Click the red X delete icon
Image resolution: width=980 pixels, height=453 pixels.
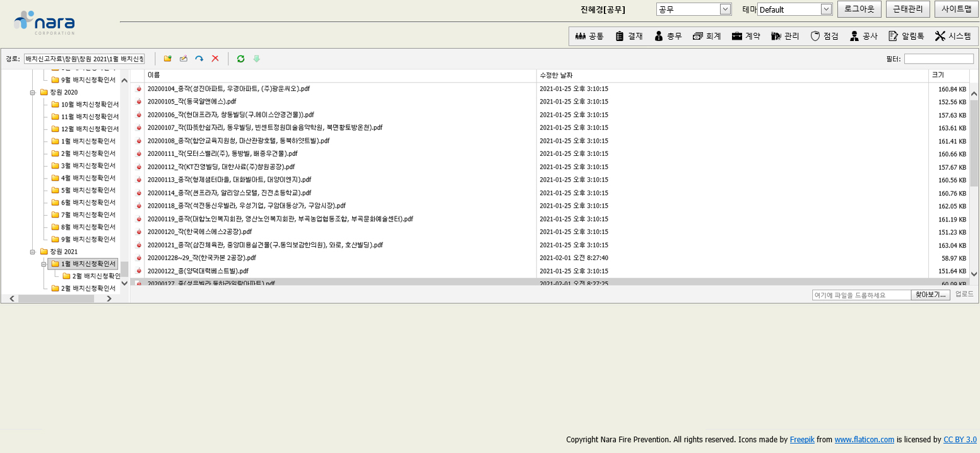tap(215, 59)
